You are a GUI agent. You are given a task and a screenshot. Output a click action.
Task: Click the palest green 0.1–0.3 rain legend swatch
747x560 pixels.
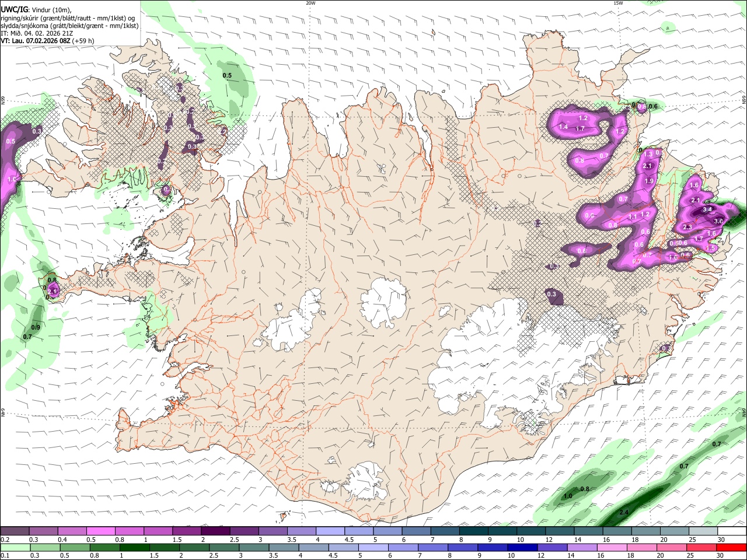click(15, 548)
